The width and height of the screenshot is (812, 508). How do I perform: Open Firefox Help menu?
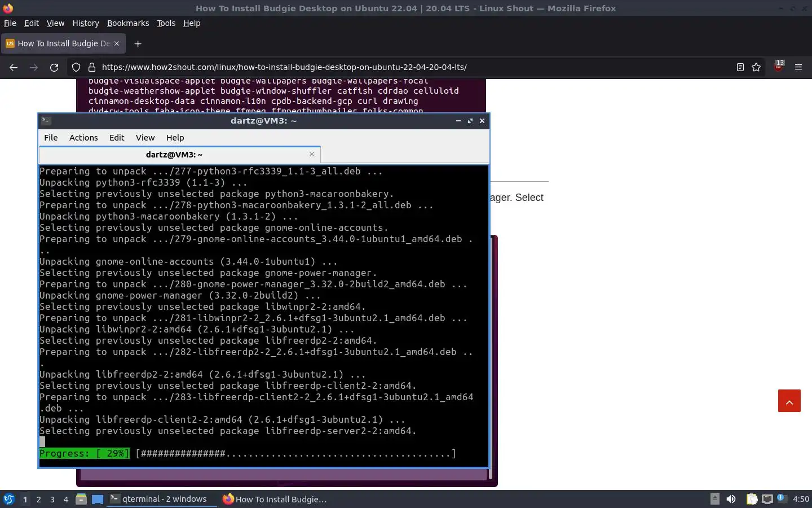pyautogui.click(x=192, y=23)
